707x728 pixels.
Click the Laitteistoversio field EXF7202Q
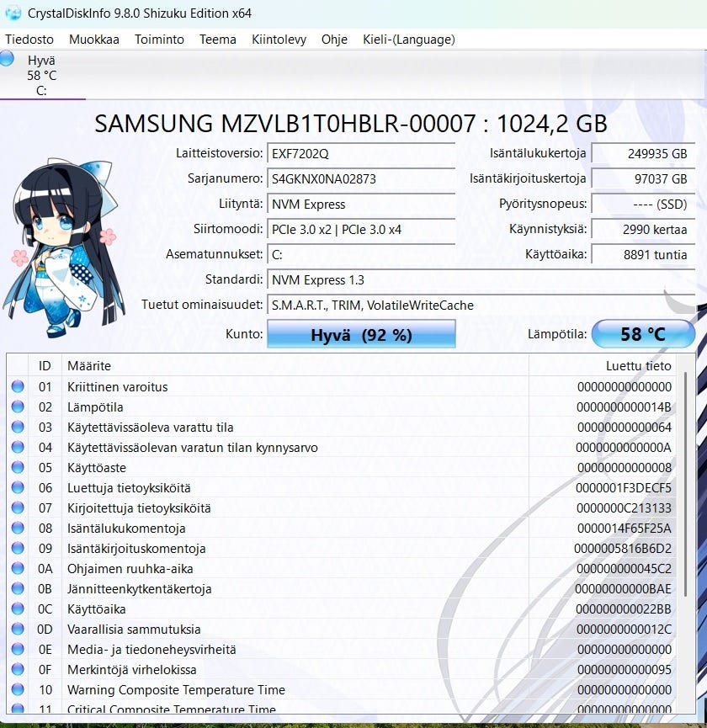coord(361,153)
